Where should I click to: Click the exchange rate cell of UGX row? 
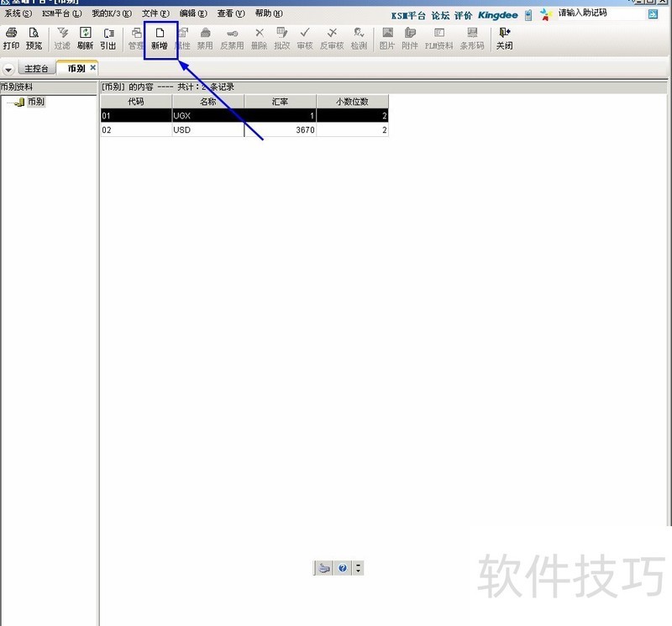point(281,116)
